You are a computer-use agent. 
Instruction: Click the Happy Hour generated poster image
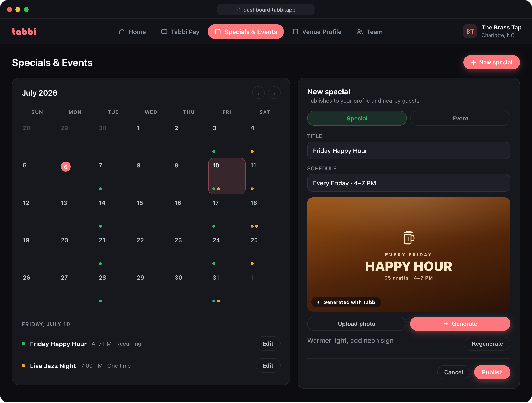coord(409,255)
